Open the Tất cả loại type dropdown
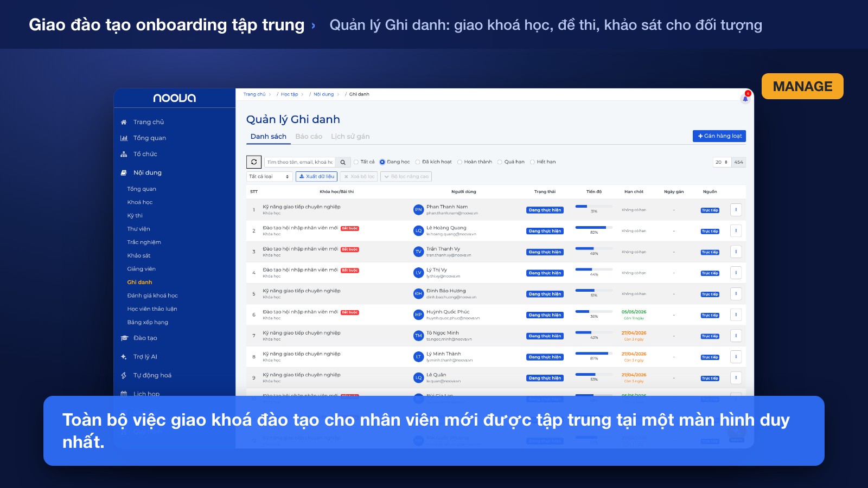 270,176
